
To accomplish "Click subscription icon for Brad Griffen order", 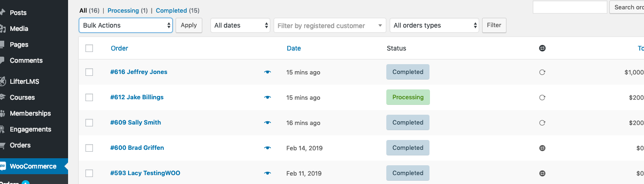I will click(x=542, y=148).
